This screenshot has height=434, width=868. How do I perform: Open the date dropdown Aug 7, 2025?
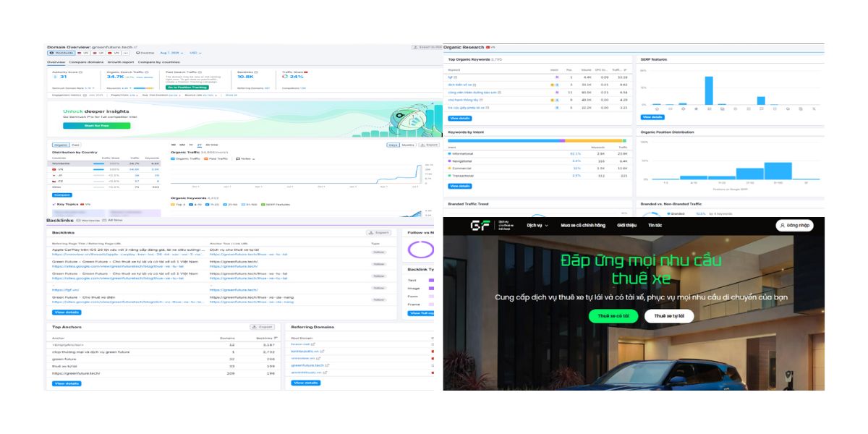[172, 53]
